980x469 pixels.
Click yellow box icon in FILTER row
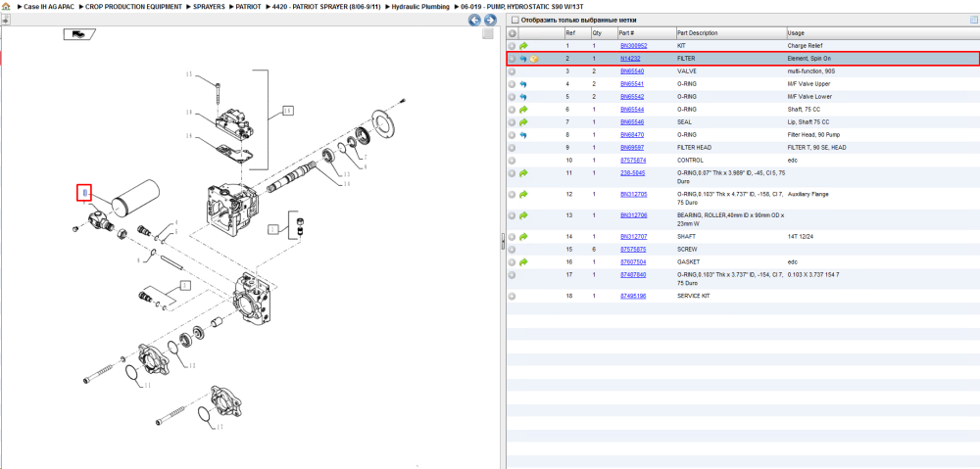(534, 59)
